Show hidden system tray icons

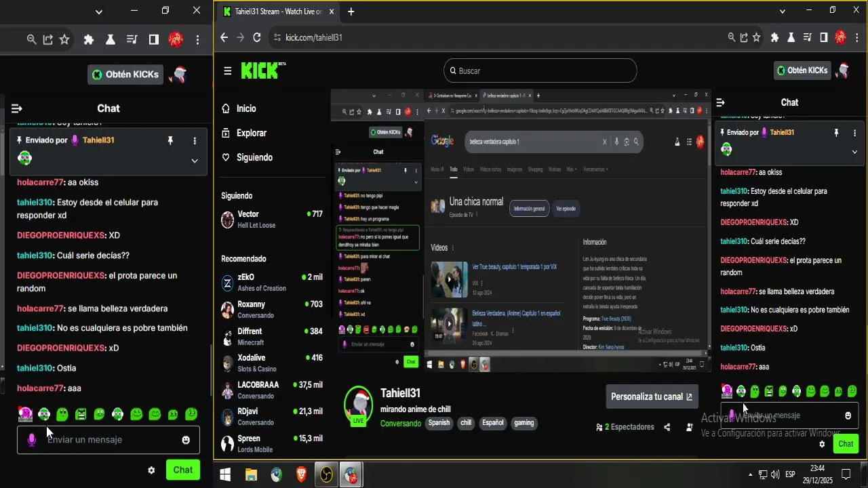[750, 474]
